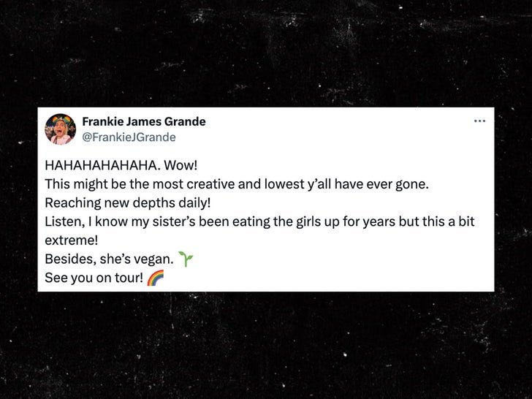Click Frankie James Grande's profile avatar
532x399 pixels.
click(x=61, y=129)
